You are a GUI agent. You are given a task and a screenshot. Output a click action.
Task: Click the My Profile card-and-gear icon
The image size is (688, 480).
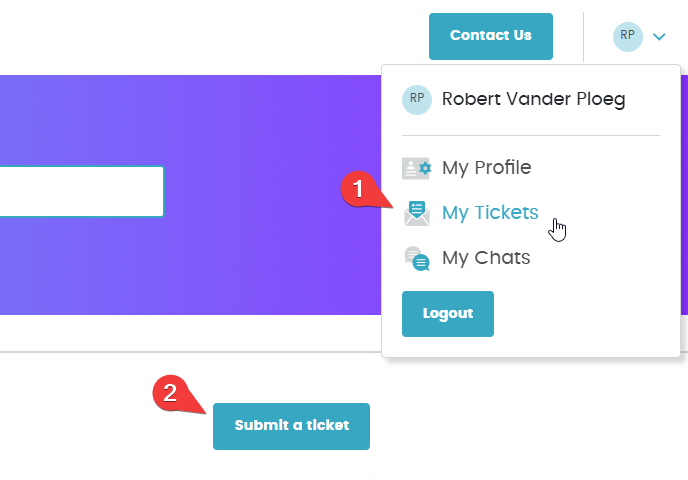[x=416, y=168]
